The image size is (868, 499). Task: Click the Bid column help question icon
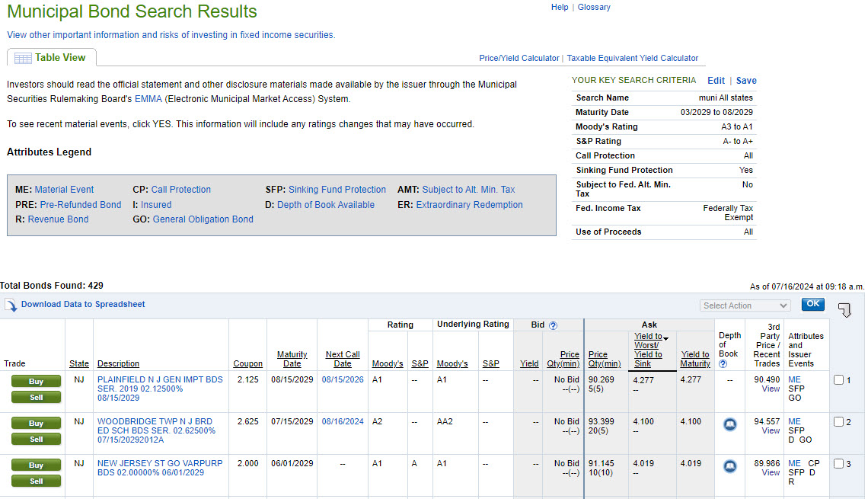[553, 325]
